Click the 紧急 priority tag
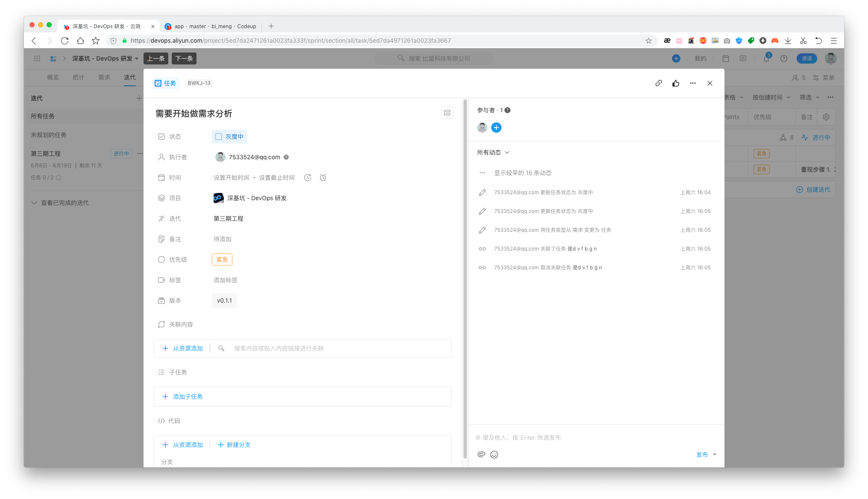The image size is (868, 499). coord(222,260)
